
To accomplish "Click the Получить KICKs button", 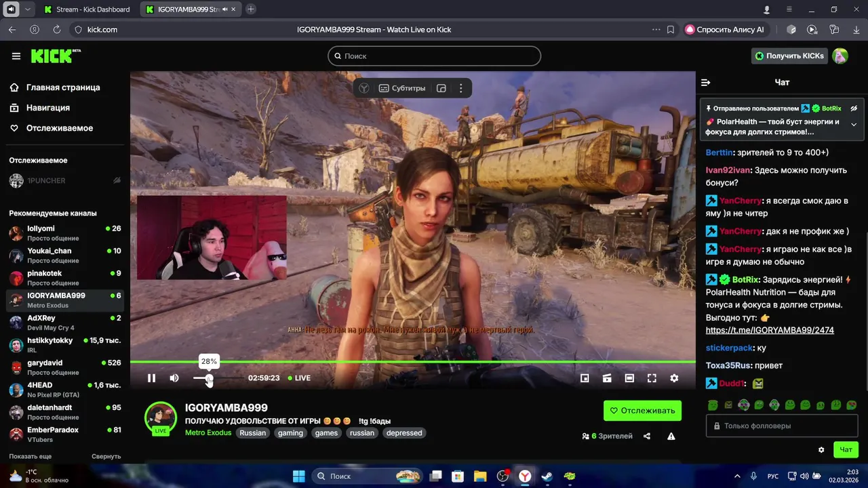I will 789,56.
